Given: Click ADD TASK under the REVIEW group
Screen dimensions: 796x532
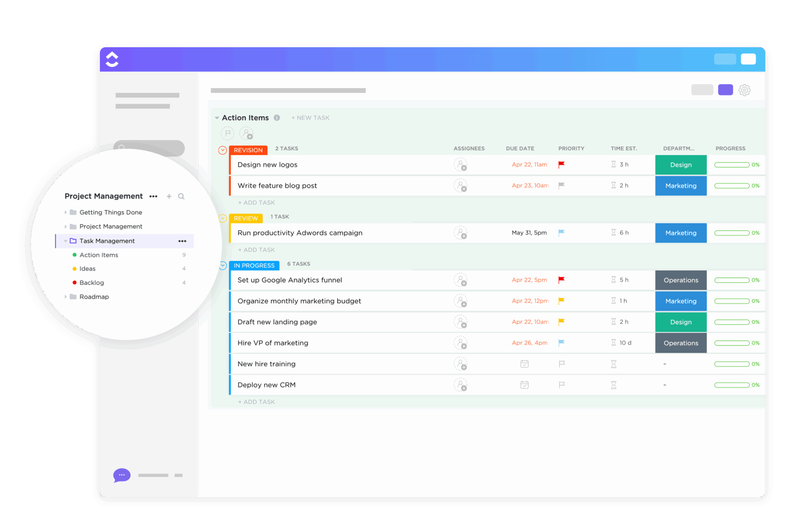Looking at the screenshot, I should click(x=256, y=250).
